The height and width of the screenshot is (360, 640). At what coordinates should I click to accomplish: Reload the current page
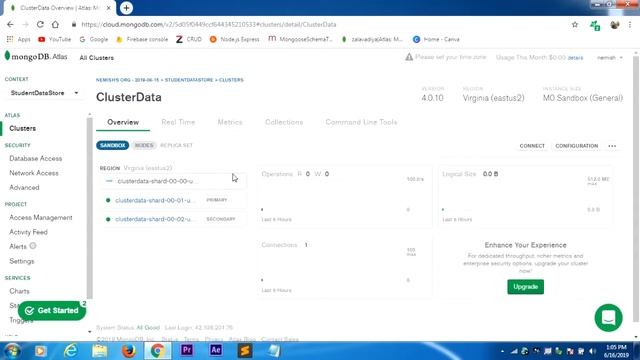pyautogui.click(x=40, y=24)
